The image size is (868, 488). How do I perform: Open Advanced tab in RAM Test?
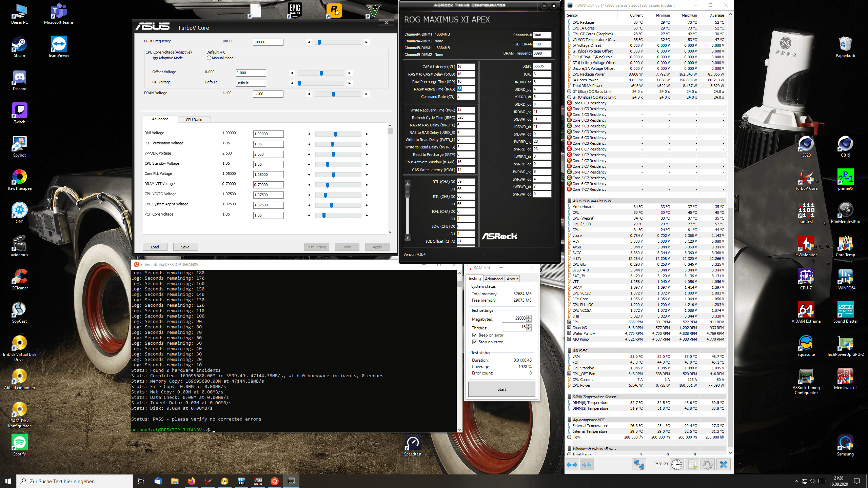[494, 279]
